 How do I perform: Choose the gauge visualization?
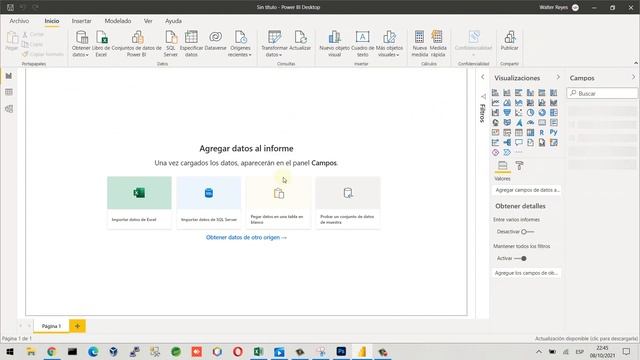[530, 122]
